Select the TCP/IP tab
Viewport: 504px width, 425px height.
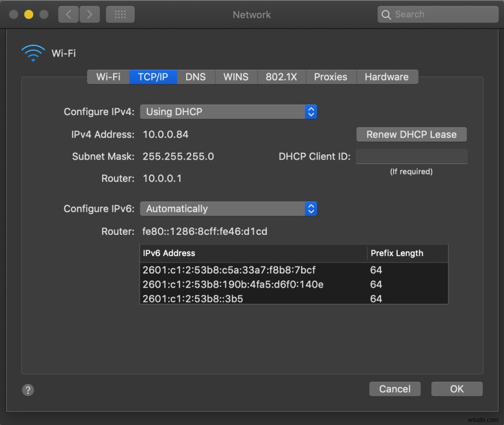point(153,77)
